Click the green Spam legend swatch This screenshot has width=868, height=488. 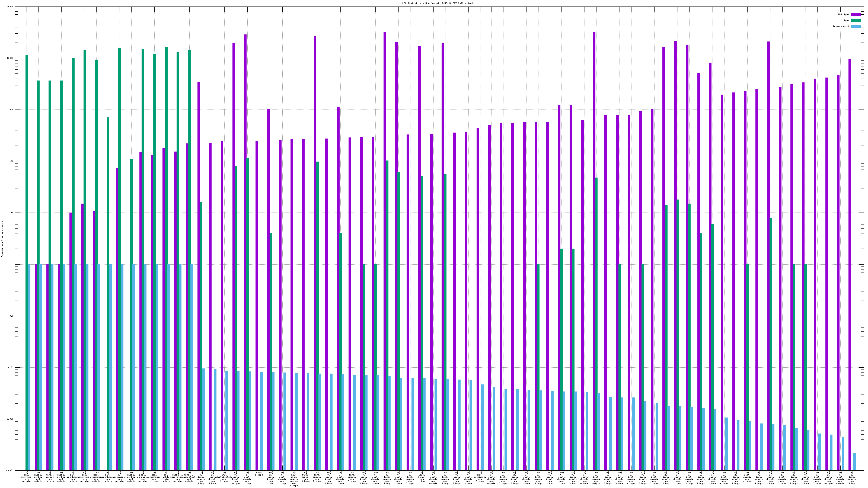pos(856,21)
